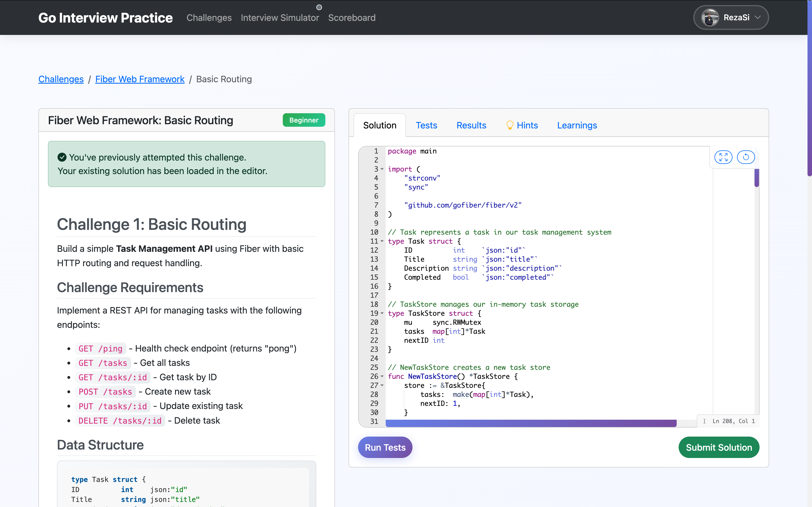
Task: Collapse the import block fold arrow
Action: coord(382,169)
